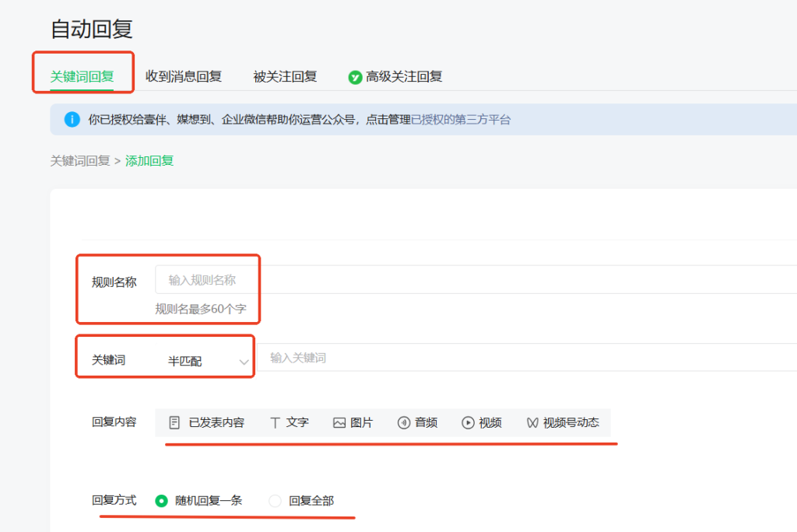
Task: Focus the 输入规则名称 input field
Action: tap(476, 279)
